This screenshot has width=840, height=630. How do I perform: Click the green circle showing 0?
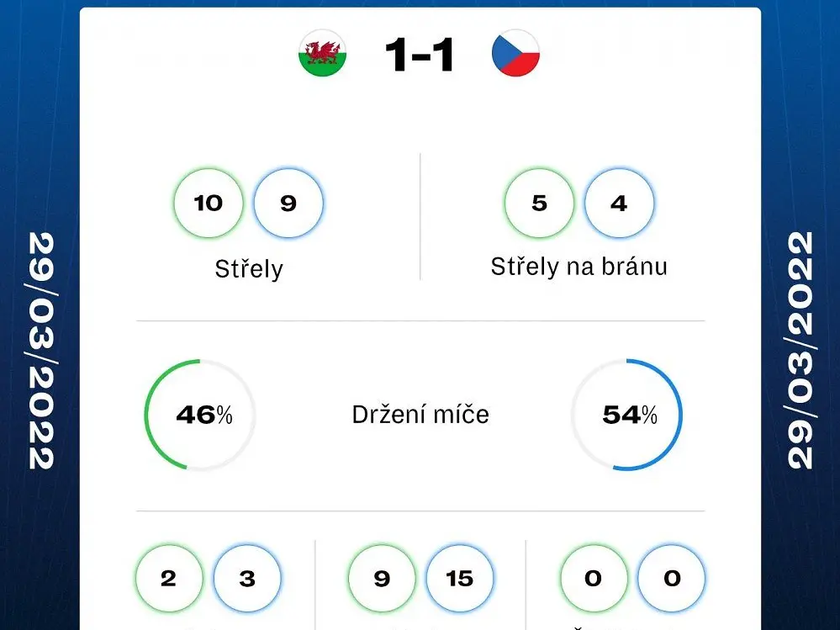pos(594,579)
